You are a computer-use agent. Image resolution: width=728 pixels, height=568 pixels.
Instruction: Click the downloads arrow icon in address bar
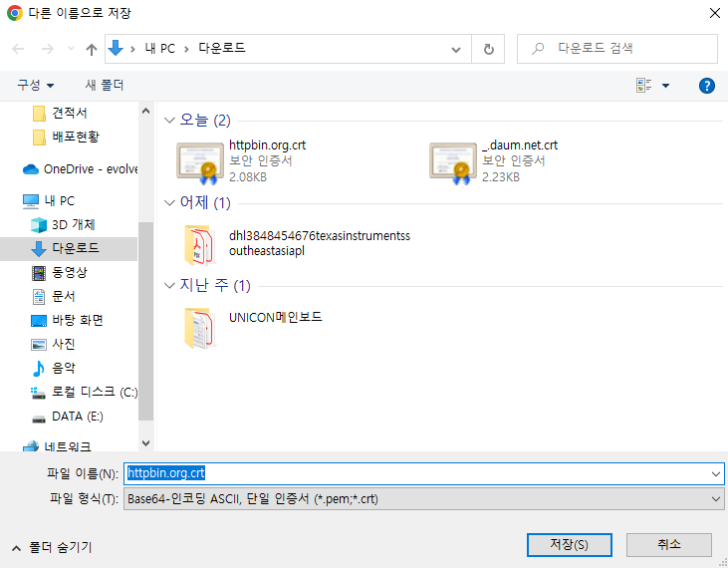click(x=116, y=48)
